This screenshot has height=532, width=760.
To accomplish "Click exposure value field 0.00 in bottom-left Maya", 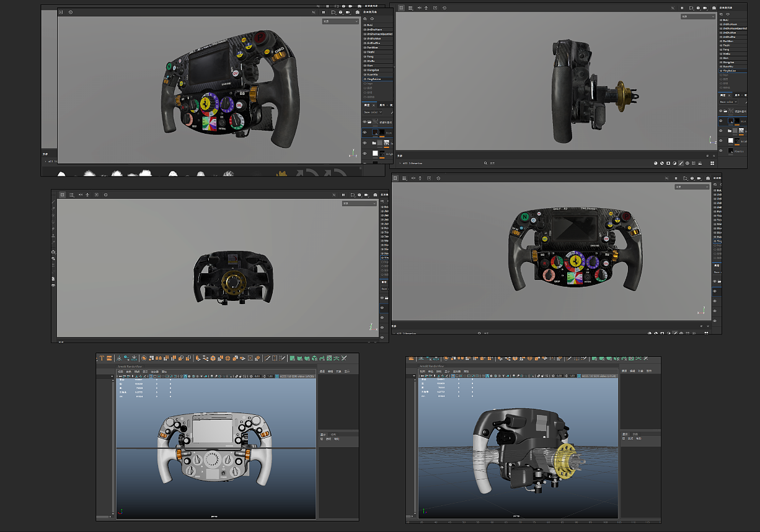I will click(257, 377).
